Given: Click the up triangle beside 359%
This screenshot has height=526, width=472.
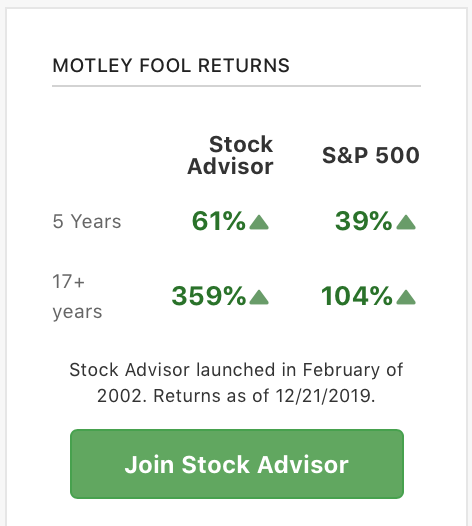Looking at the screenshot, I should (259, 297).
